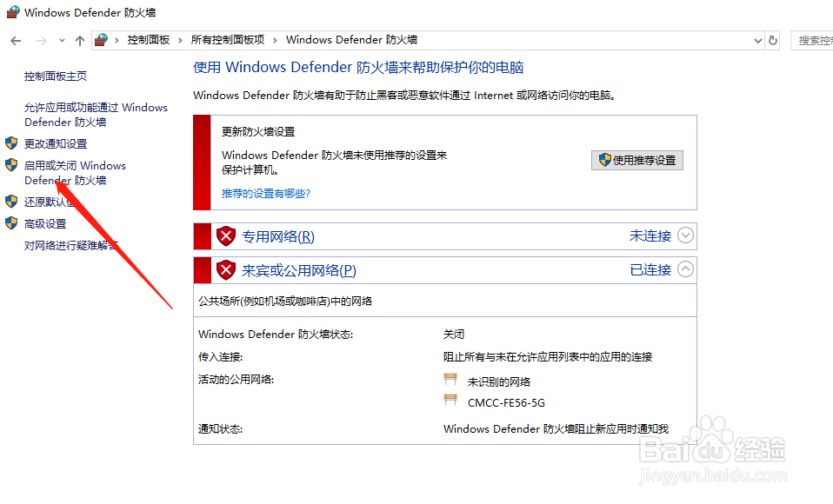833x504 pixels.
Task: Click red shield icon beside 来宾或公用网络(P)
Action: point(226,270)
